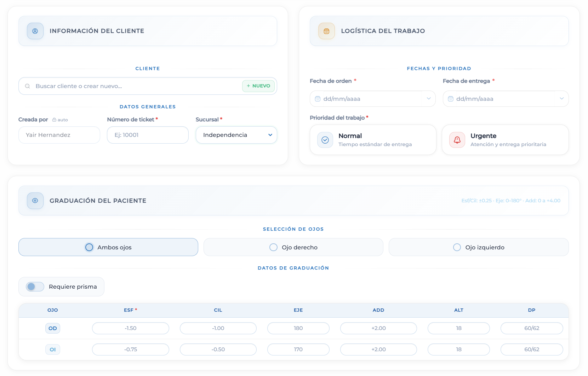Click the bell icon on Urgente priority
Image resolution: width=588 pixels, height=376 pixels.
click(457, 140)
